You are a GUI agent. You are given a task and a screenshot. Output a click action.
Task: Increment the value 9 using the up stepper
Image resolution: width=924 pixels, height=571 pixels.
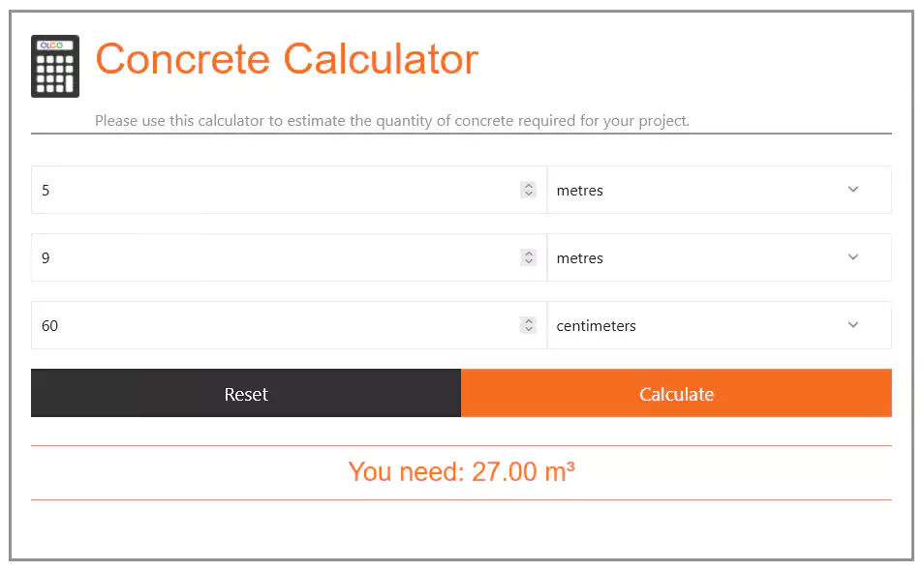tap(529, 254)
